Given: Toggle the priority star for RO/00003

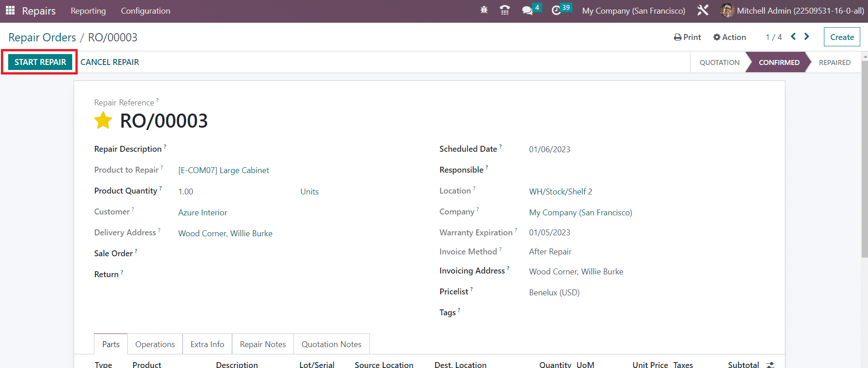Looking at the screenshot, I should [x=103, y=120].
